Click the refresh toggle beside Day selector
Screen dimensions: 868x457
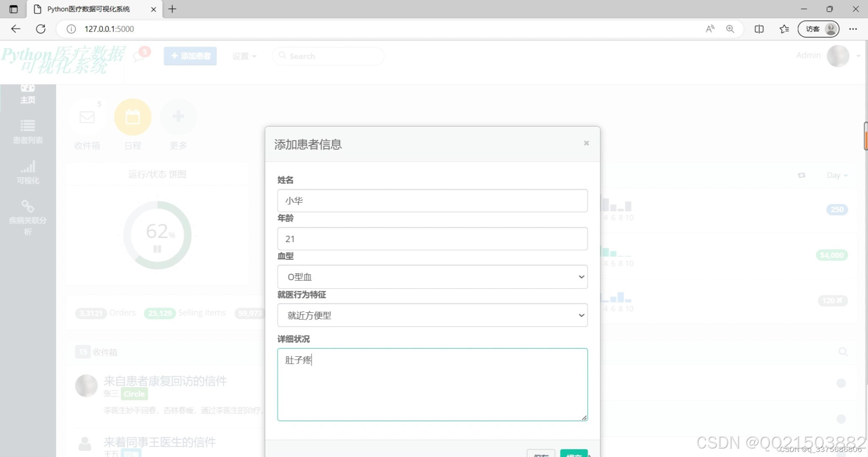pos(802,175)
